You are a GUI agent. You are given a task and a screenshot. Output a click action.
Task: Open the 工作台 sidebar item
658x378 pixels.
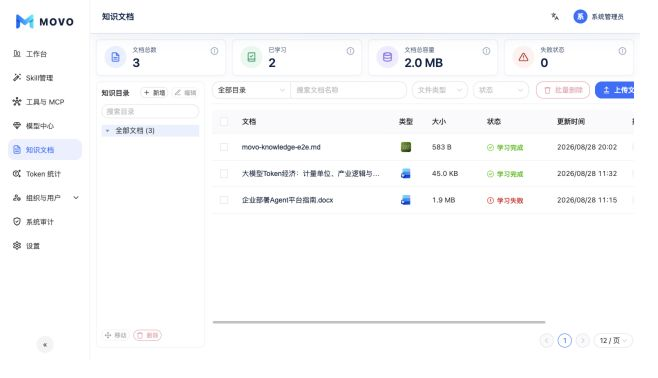(x=45, y=54)
